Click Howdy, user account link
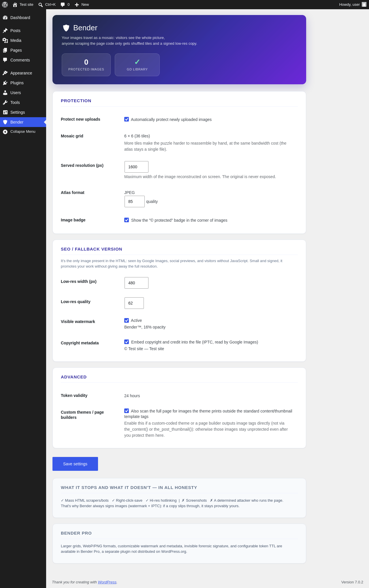 pyautogui.click(x=353, y=5)
